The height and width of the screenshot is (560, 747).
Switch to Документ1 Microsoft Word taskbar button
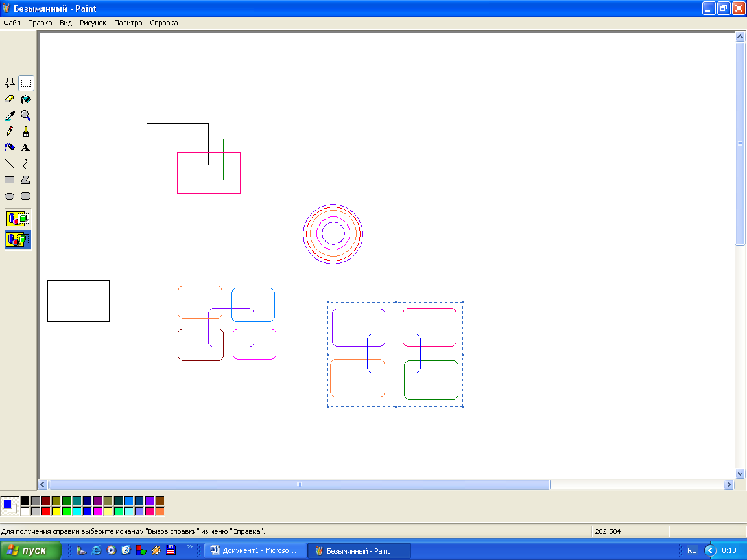pyautogui.click(x=255, y=551)
